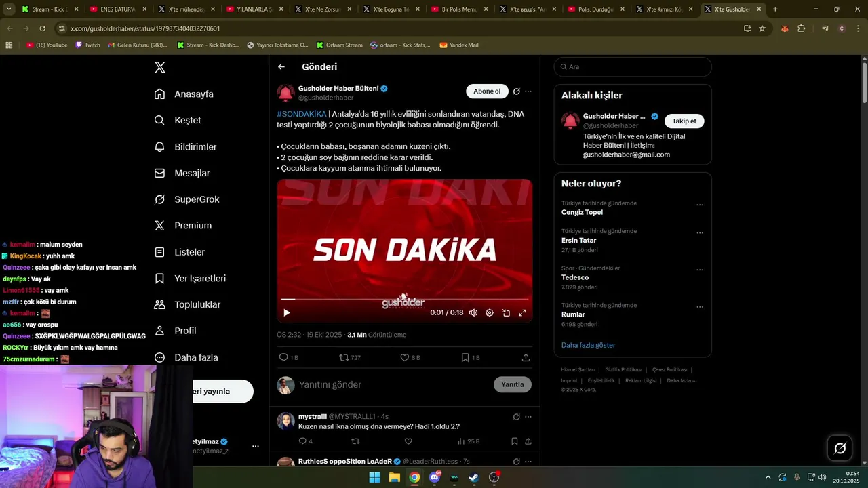Open Discord from taskbar

click(434, 477)
